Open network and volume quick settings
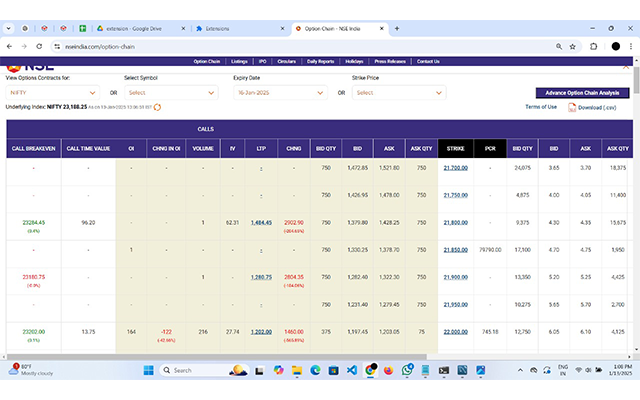The width and height of the screenshot is (640, 400). tap(588, 370)
